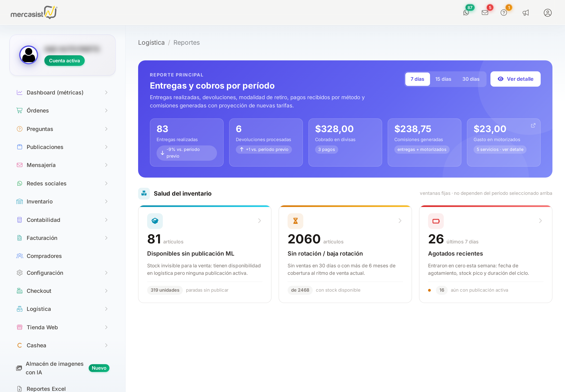Click the Reportes Excel file icon

pos(19,389)
